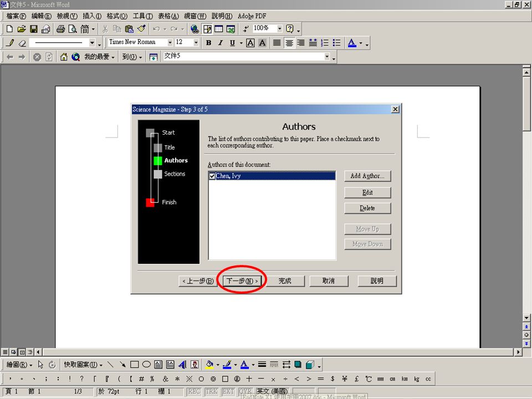Open the 插入(I) menu
The height and width of the screenshot is (399, 532).
coord(92,16)
